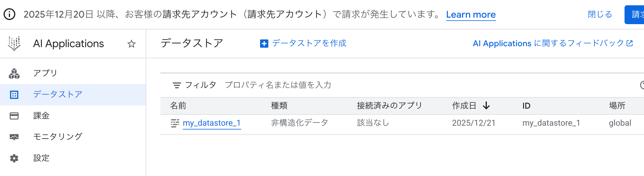Open the my_datastore_1 data store link
644x176 pixels.
coord(212,123)
